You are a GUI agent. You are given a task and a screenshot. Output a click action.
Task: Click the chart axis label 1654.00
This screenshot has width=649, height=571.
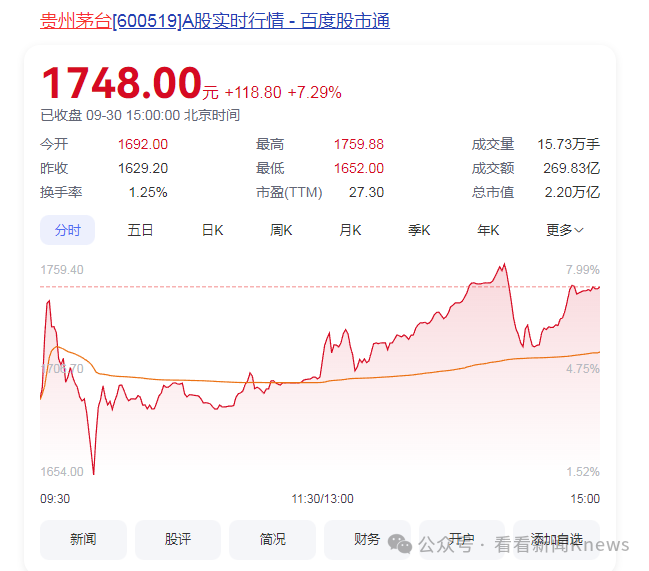[x=62, y=472]
